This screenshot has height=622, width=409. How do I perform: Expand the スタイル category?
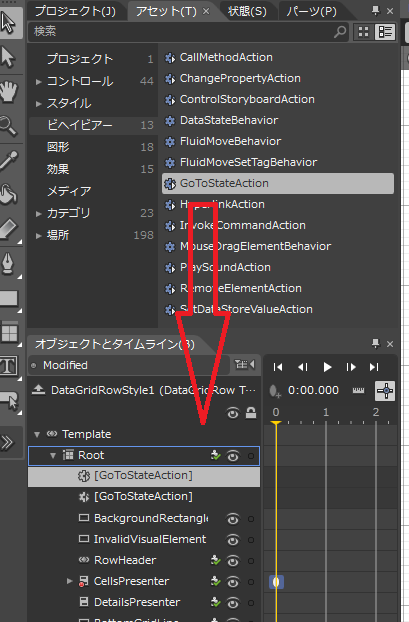38,104
